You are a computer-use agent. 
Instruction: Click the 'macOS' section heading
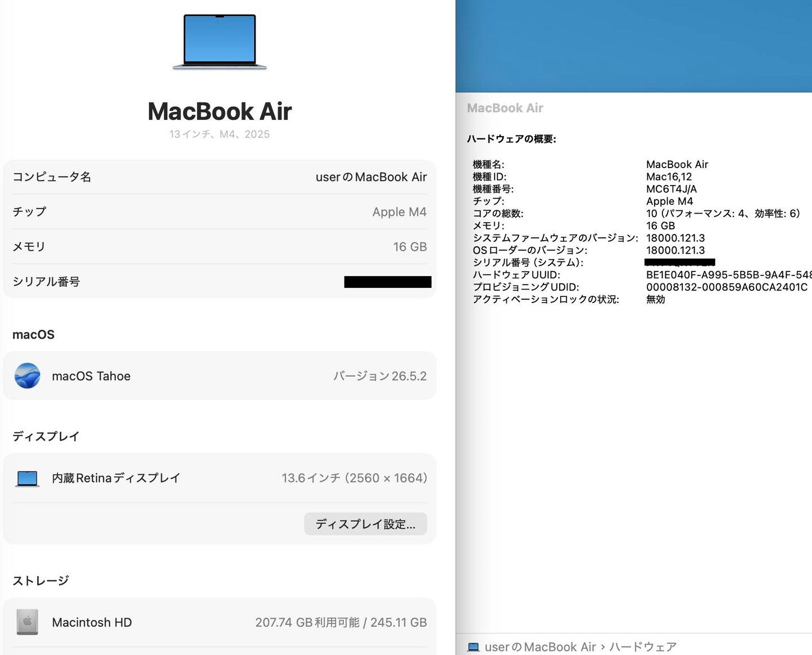pos(33,335)
